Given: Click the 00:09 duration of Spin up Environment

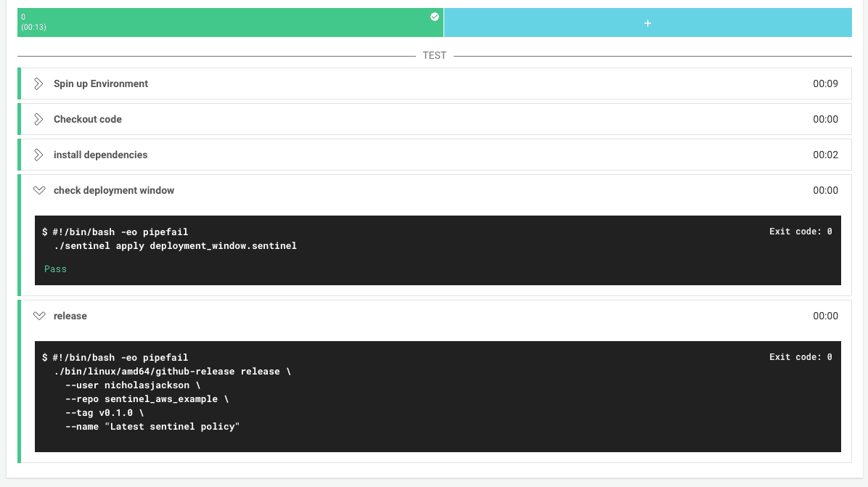Looking at the screenshot, I should [825, 83].
